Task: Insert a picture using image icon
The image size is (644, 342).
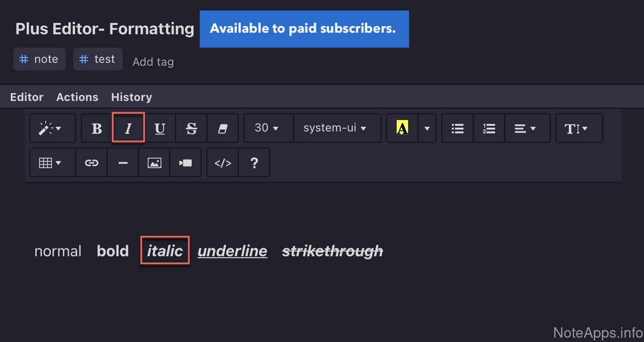Action: pos(154,163)
